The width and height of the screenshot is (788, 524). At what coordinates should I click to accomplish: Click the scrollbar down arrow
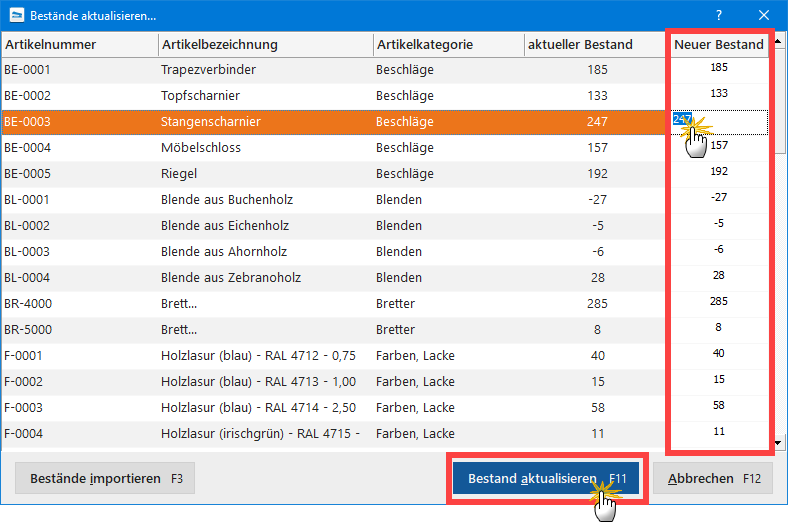tap(778, 443)
